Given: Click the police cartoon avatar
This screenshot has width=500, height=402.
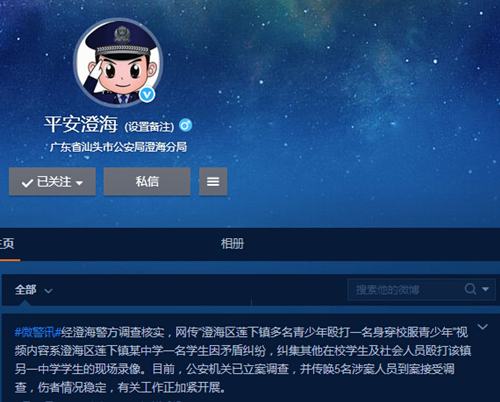Looking at the screenshot, I should tap(118, 63).
